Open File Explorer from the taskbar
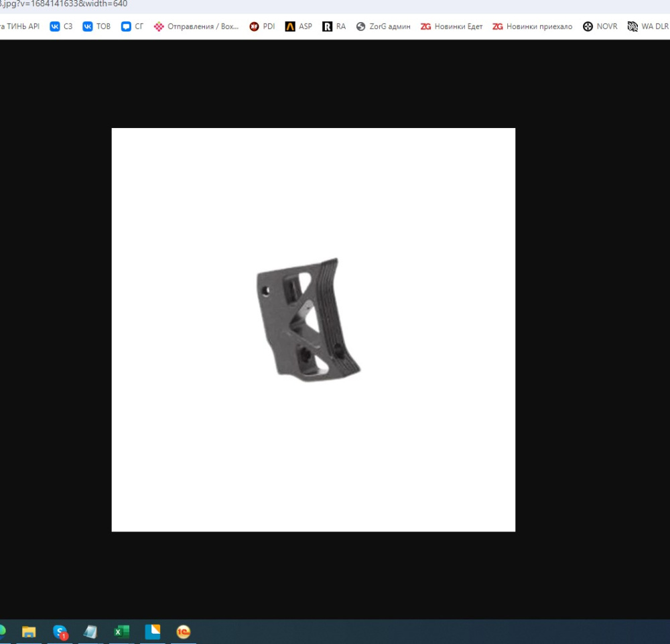 [29, 632]
